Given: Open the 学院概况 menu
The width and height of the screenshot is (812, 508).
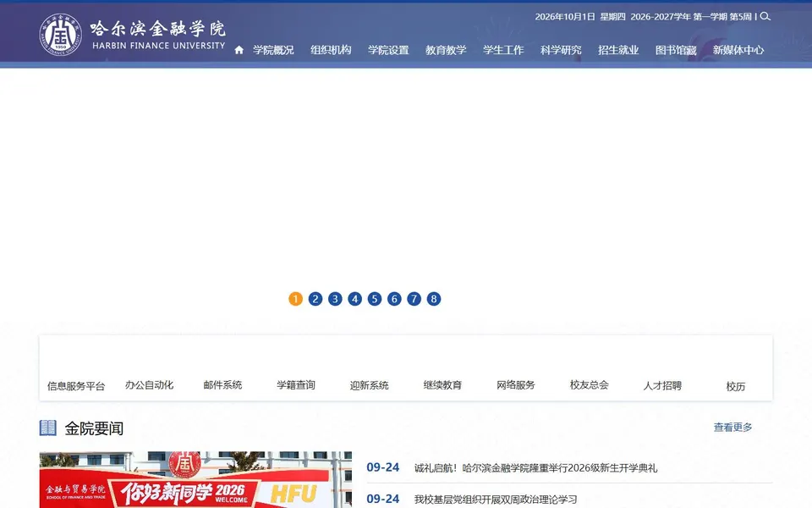Looking at the screenshot, I should pos(273,50).
